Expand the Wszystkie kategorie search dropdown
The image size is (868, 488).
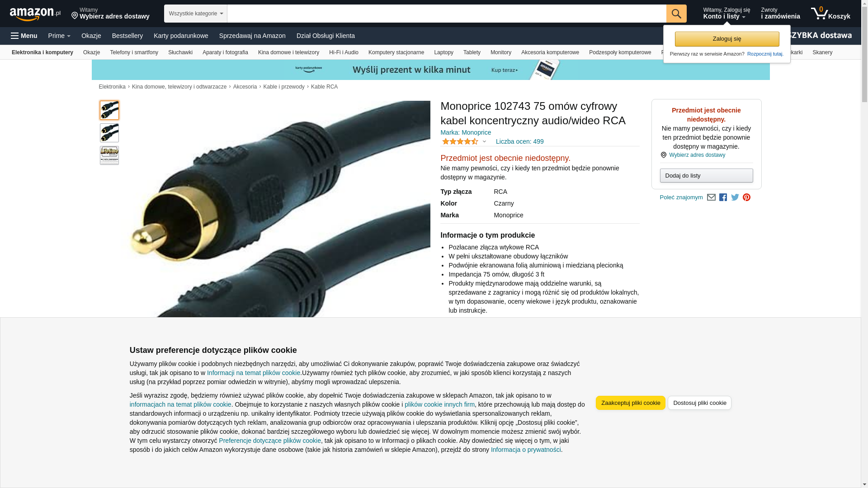(x=196, y=14)
